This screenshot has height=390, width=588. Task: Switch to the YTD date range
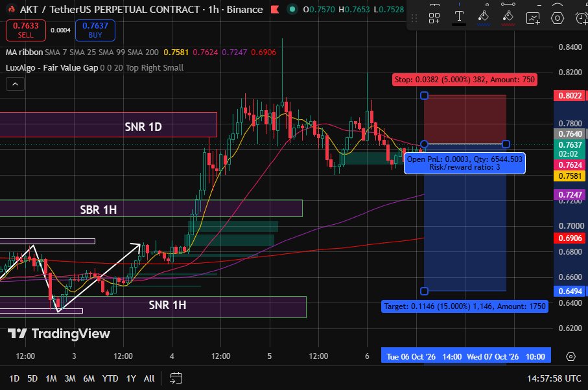[110, 378]
